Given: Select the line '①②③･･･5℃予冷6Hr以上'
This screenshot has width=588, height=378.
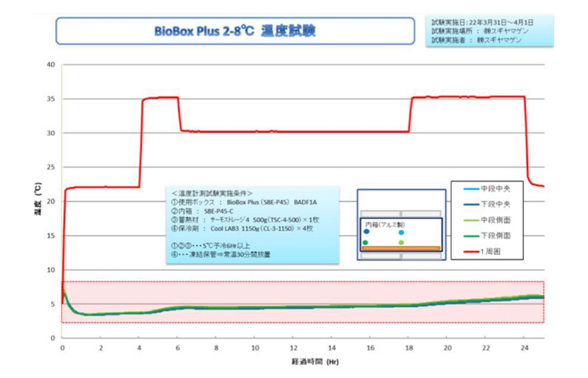Looking at the screenshot, I should click(x=210, y=246).
